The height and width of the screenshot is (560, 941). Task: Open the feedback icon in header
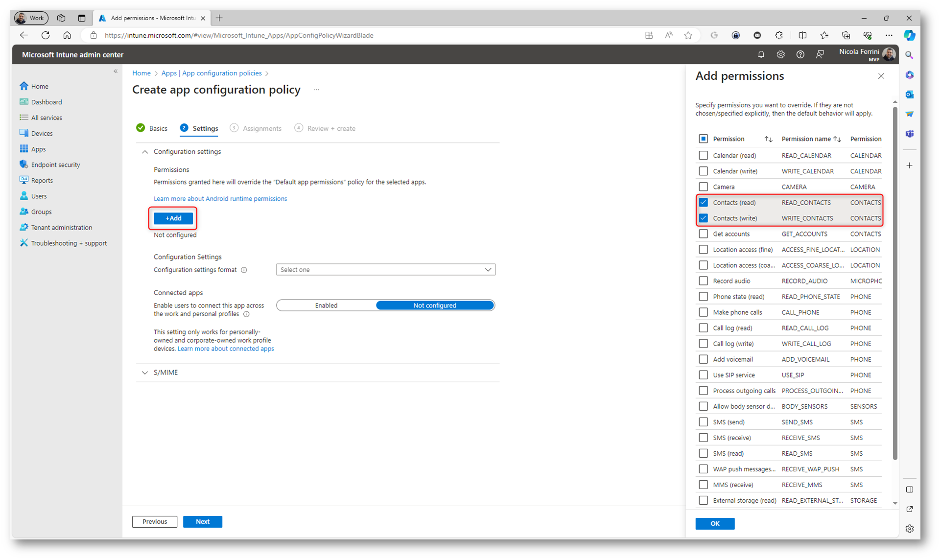(x=820, y=55)
